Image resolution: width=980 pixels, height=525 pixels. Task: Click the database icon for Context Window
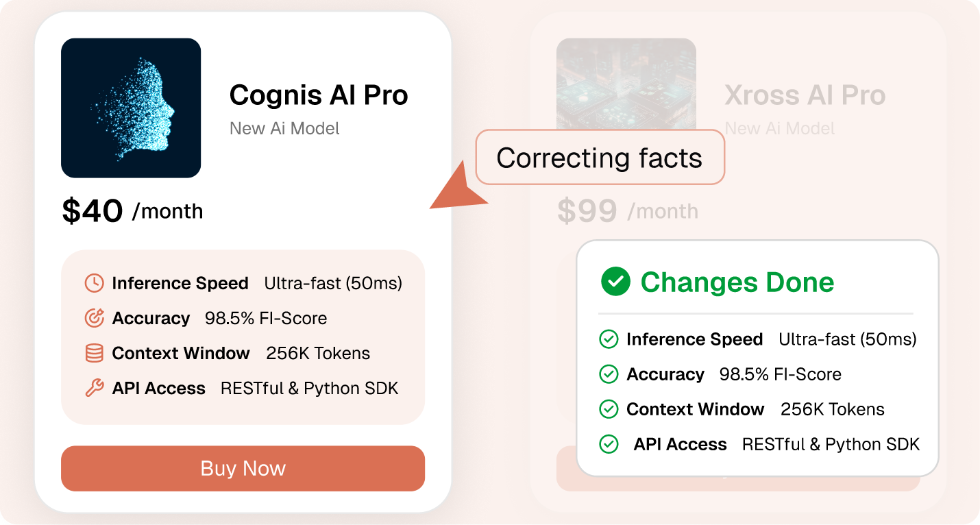click(x=94, y=353)
